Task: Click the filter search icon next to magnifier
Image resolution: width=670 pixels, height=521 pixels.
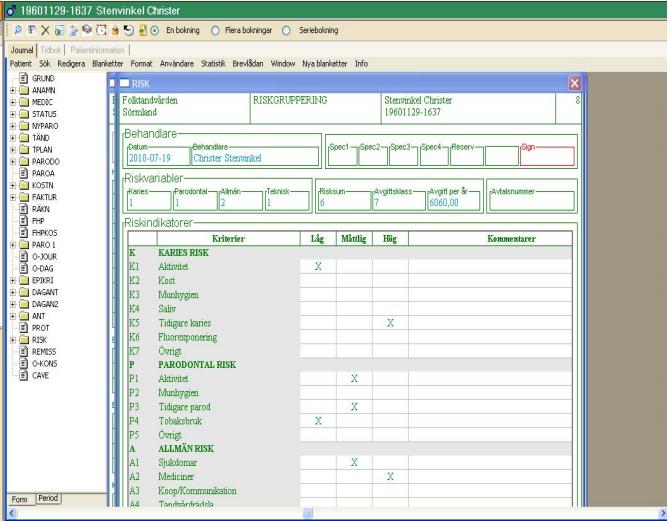Action: coord(32,30)
